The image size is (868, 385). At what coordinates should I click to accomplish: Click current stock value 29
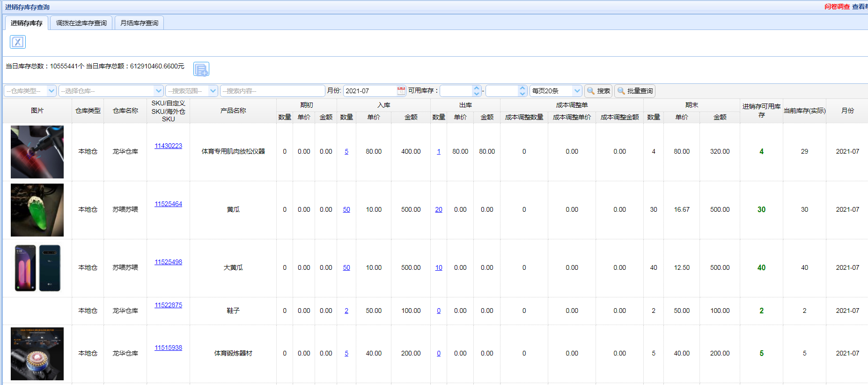pyautogui.click(x=804, y=151)
